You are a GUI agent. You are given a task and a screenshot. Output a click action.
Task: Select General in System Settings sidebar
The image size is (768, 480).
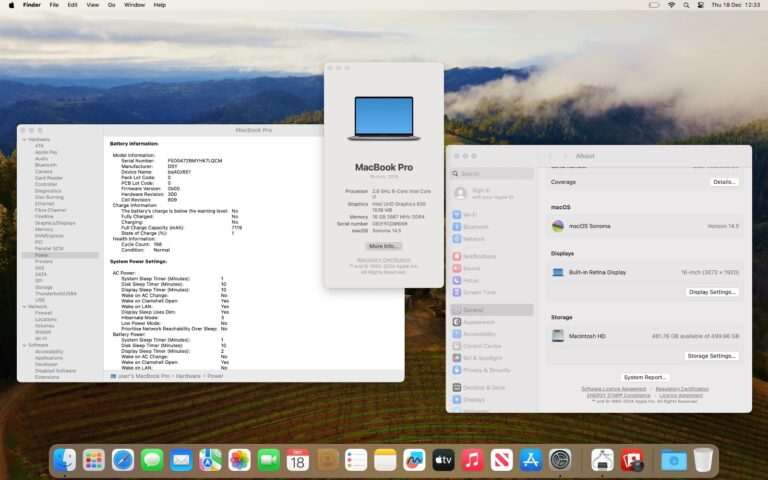point(491,310)
